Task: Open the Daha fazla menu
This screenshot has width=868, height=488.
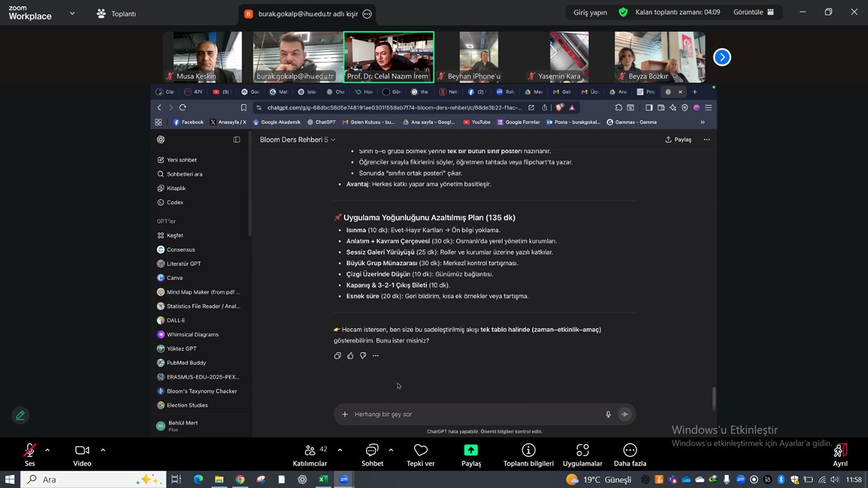Action: point(630,455)
